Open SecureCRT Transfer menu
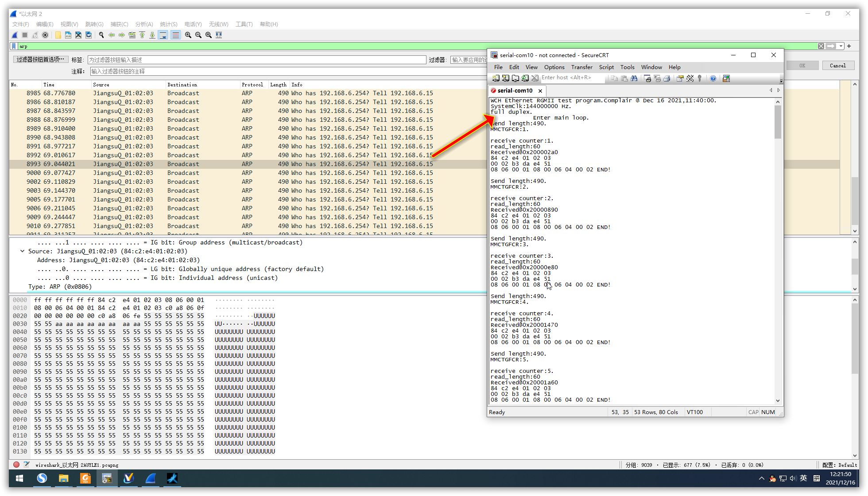 (581, 67)
